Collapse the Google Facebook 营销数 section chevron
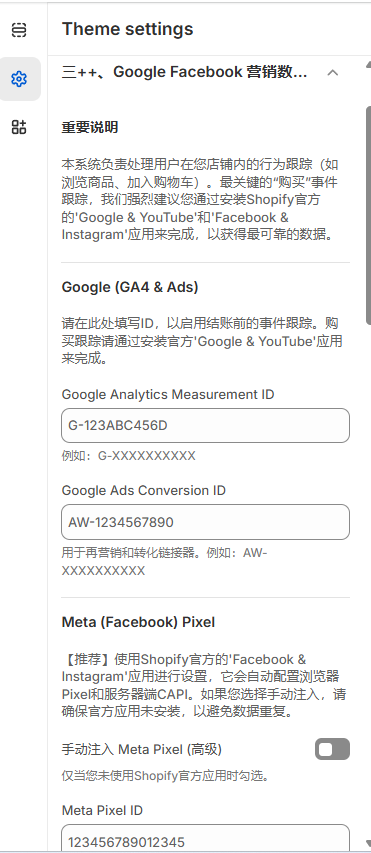Image resolution: width=371 pixels, height=853 pixels. (333, 72)
